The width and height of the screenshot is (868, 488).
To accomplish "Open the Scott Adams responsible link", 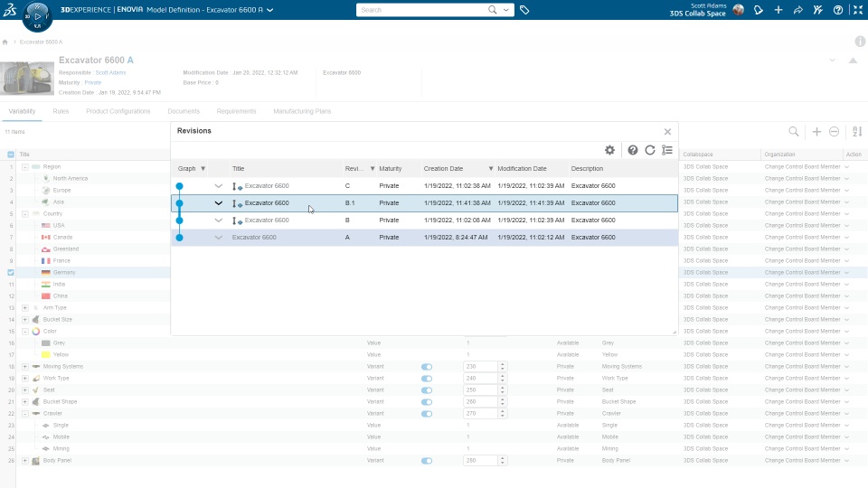I will [110, 72].
